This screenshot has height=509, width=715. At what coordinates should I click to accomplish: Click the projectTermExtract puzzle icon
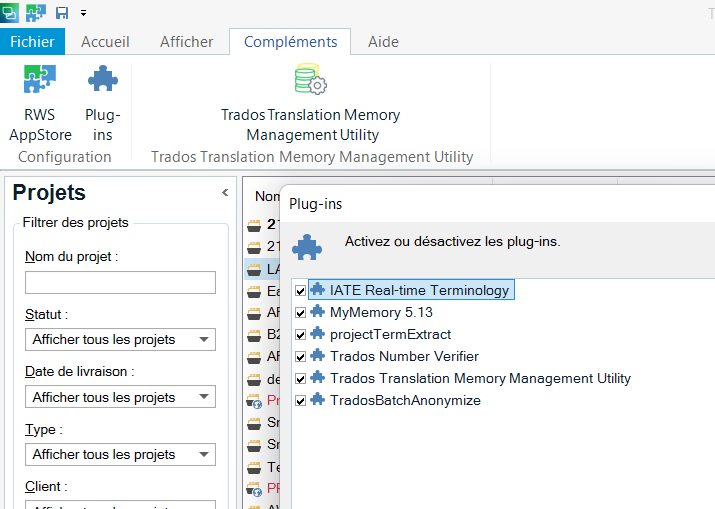pyautogui.click(x=317, y=333)
